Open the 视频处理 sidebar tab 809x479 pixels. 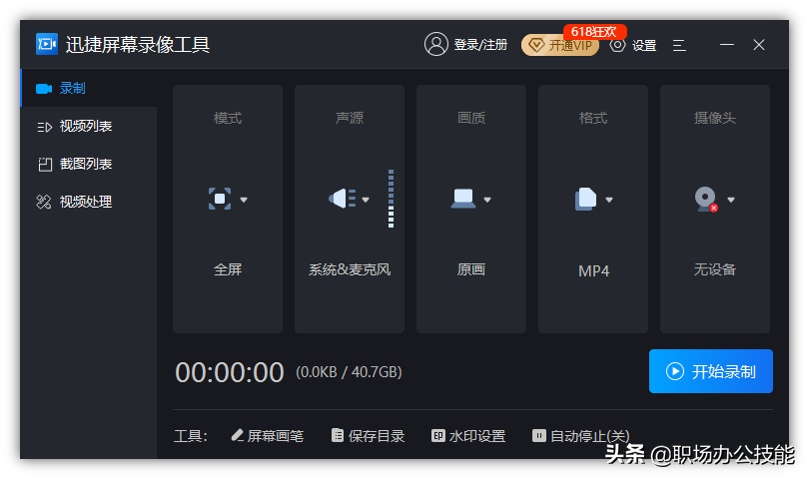click(x=88, y=202)
